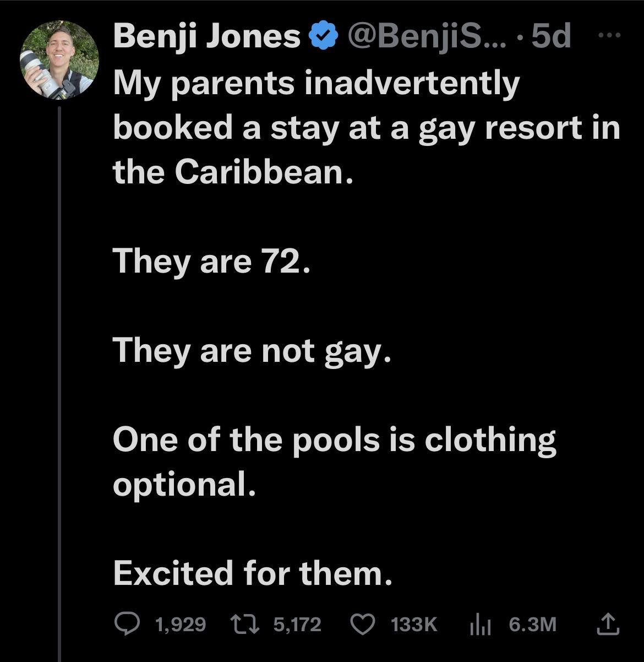Click the 6.3M views count
Image resolution: width=644 pixels, height=662 pixels.
pyautogui.click(x=532, y=624)
